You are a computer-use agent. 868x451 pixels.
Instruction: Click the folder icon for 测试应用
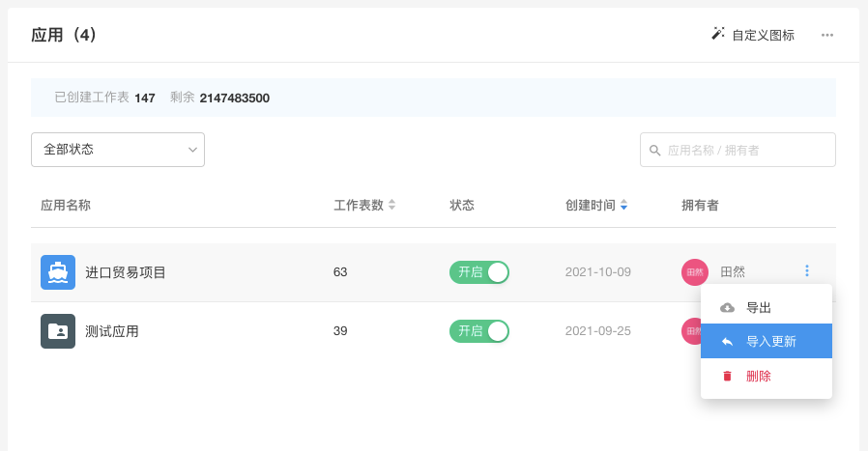(x=58, y=331)
